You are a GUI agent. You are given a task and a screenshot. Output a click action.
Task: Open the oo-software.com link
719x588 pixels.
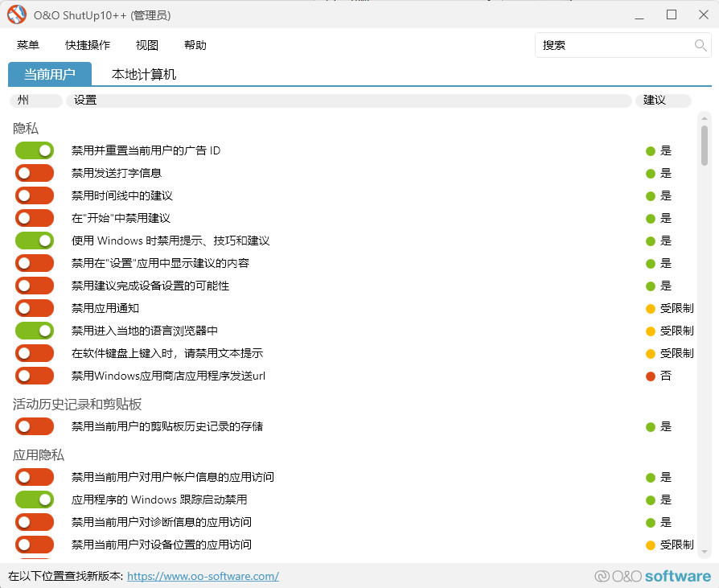pos(203,576)
